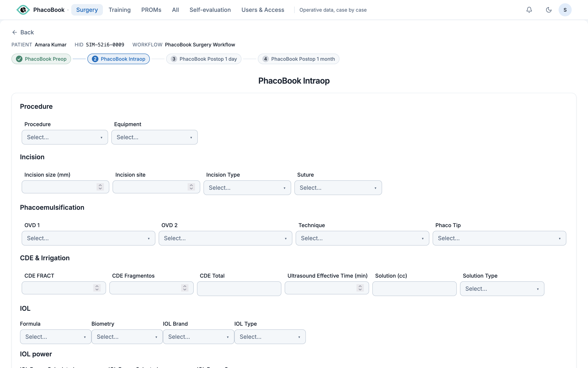Image resolution: width=588 pixels, height=368 pixels.
Task: Go to PhacoBook Postop 1 month step
Action: click(298, 59)
